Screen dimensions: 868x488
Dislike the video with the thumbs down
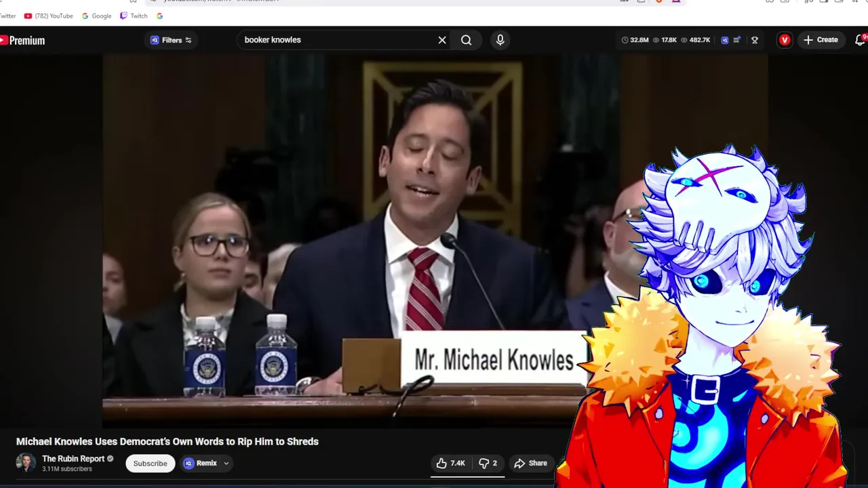coord(488,464)
